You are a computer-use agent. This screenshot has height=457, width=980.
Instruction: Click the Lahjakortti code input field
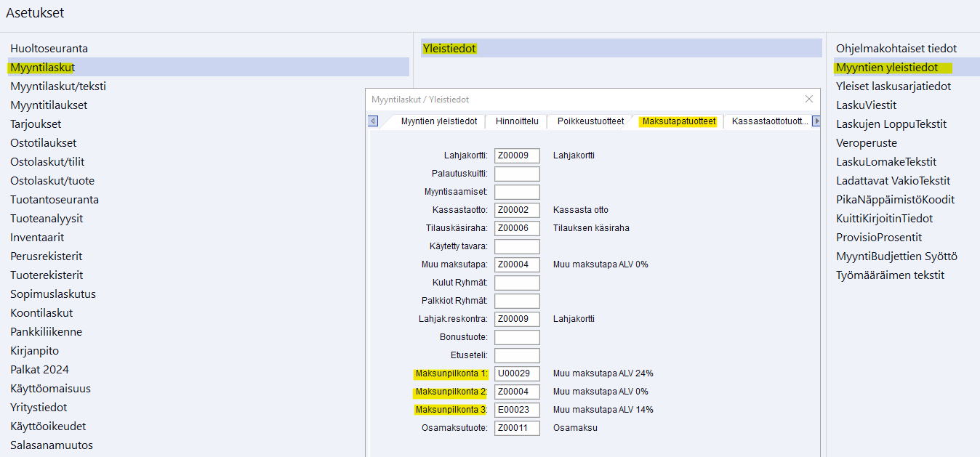[x=517, y=155]
